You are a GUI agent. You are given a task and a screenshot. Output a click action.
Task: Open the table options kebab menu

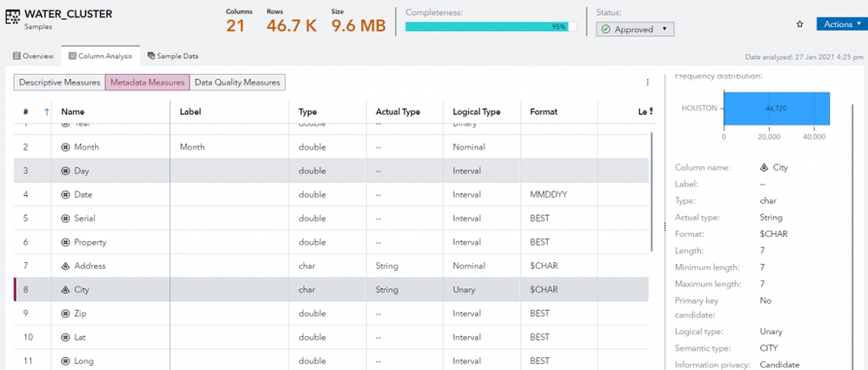(x=647, y=83)
